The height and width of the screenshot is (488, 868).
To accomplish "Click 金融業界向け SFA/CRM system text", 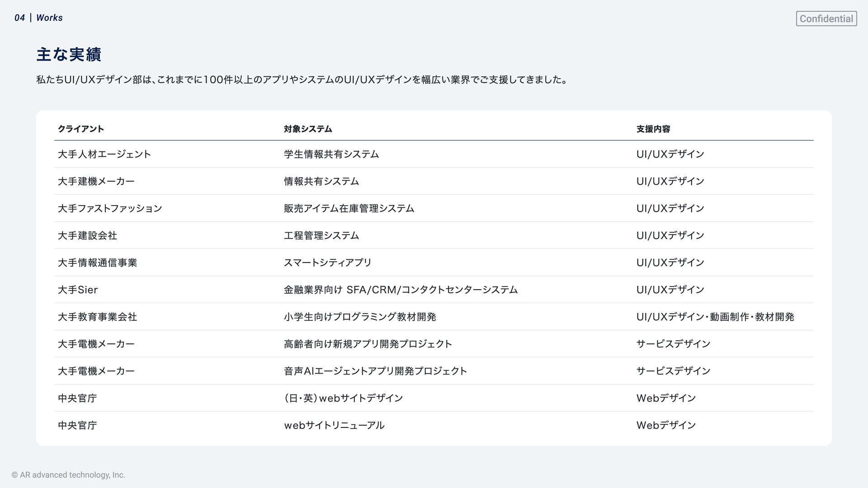I will coord(401,290).
